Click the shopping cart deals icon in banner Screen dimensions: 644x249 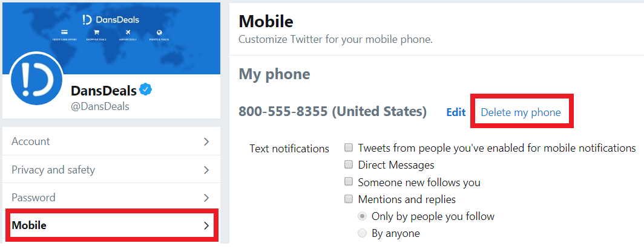[x=96, y=32]
